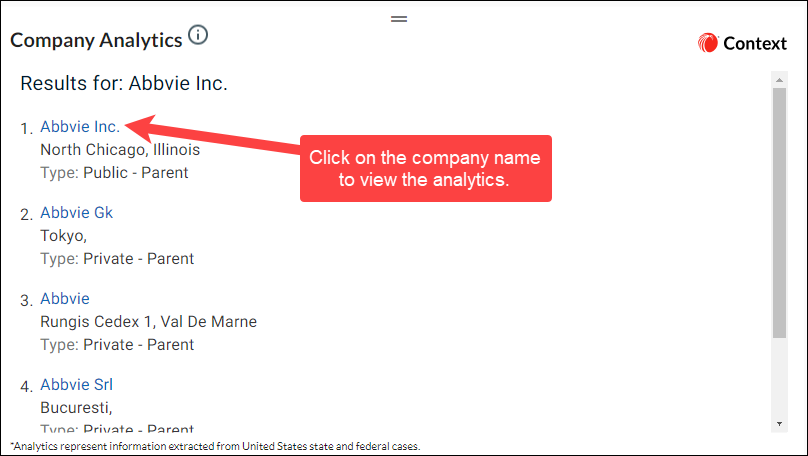This screenshot has height=456, width=808.
Task: Open the Abbvie Inc. company analytics
Action: pos(80,126)
